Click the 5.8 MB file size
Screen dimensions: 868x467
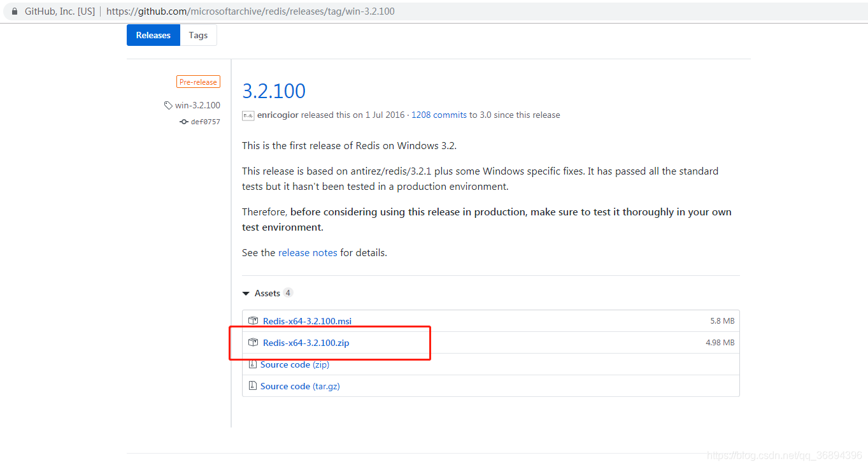722,321
